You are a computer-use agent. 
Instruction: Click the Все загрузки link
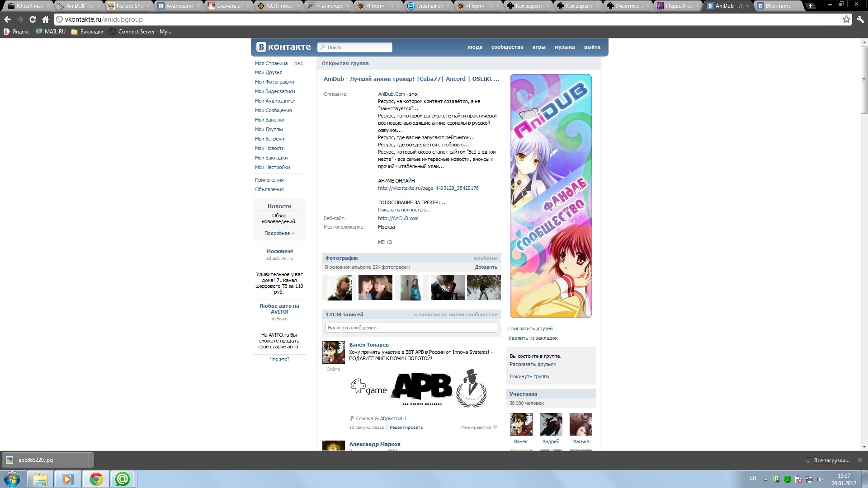pos(831,460)
